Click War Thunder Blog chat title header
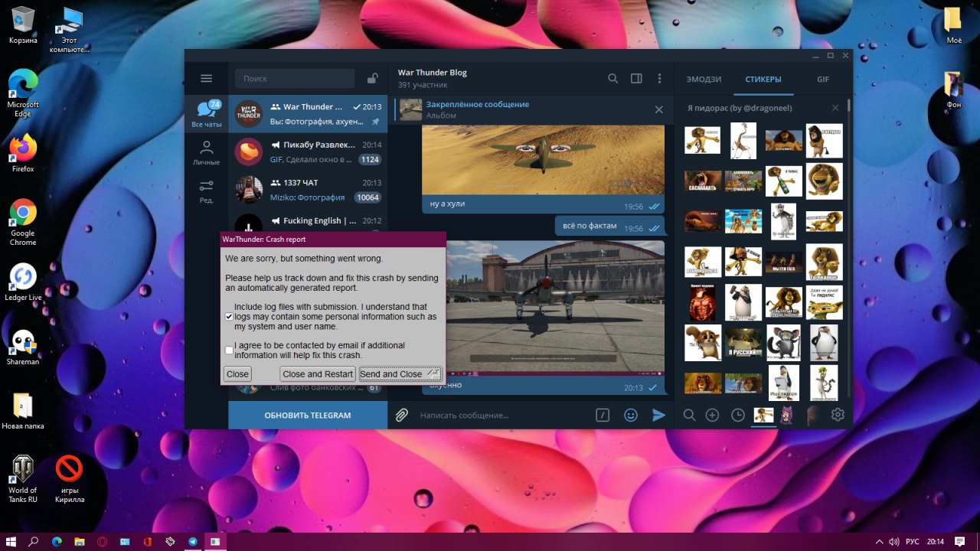The image size is (980, 551). coord(432,73)
